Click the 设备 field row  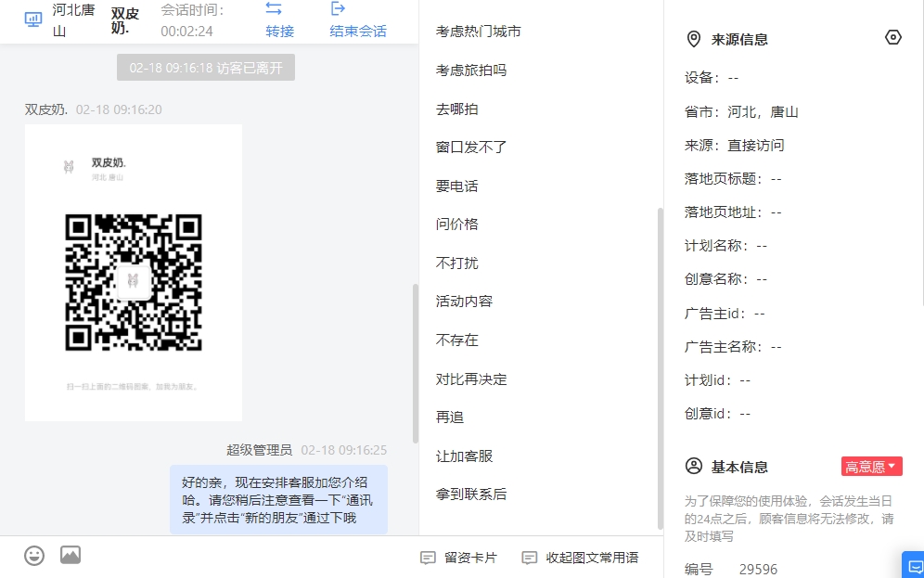pyautogui.click(x=712, y=78)
